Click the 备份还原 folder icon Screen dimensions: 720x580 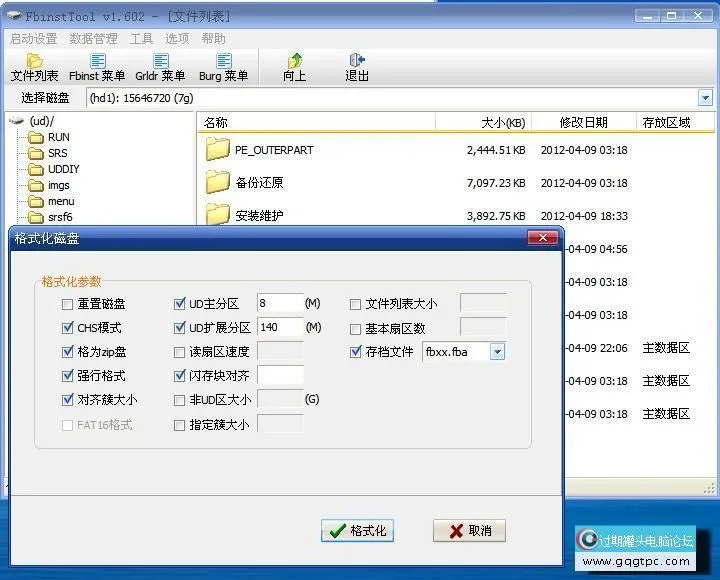[218, 182]
